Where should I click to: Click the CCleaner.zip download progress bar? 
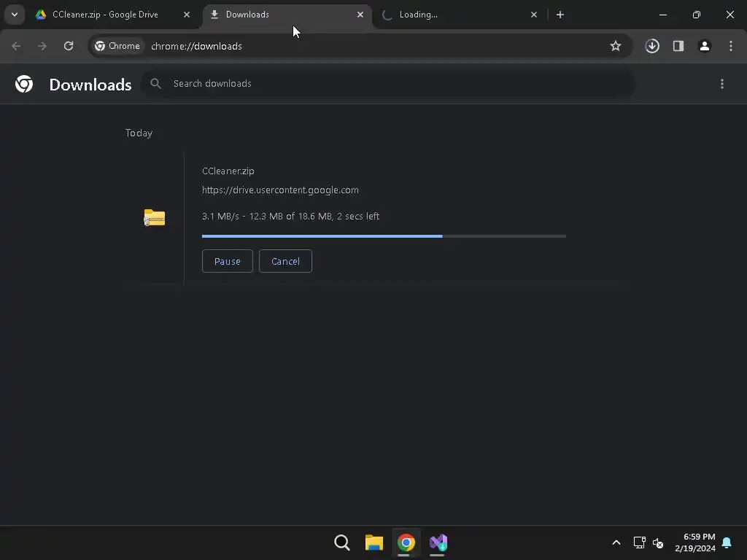pyautogui.click(x=384, y=236)
